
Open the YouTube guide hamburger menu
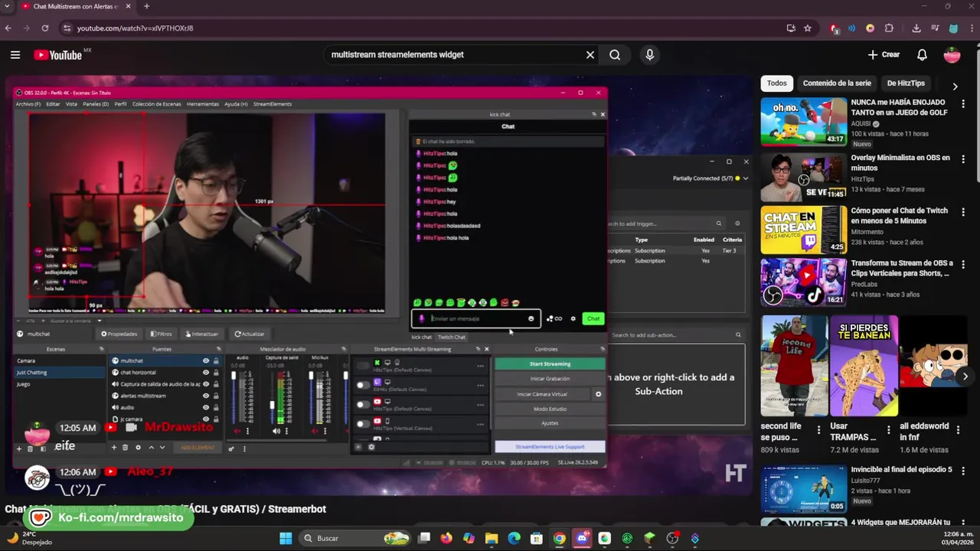[x=15, y=54]
